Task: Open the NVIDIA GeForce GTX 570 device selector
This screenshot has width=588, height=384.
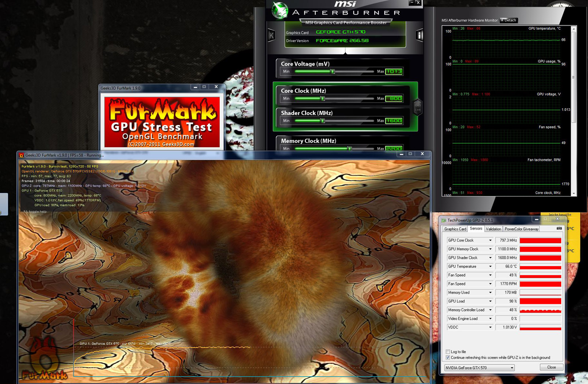Action: tap(479, 367)
